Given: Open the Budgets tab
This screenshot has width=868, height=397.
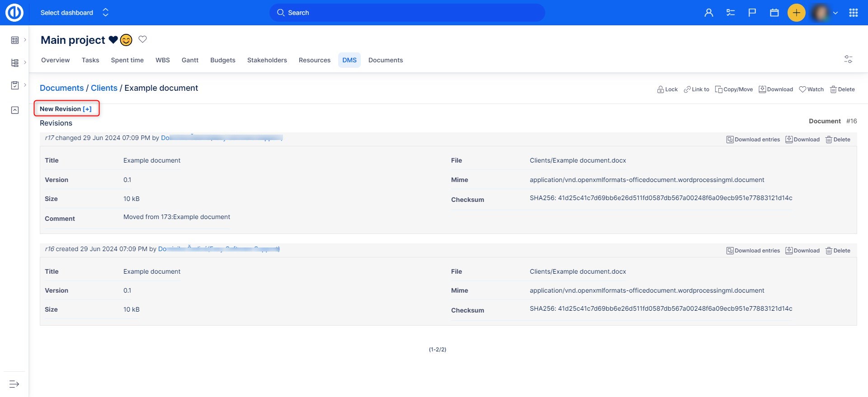Looking at the screenshot, I should point(222,60).
